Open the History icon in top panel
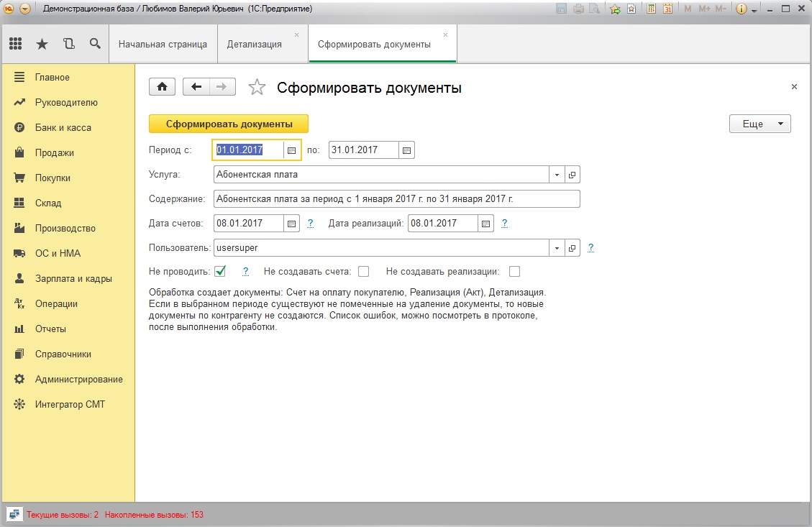 69,44
